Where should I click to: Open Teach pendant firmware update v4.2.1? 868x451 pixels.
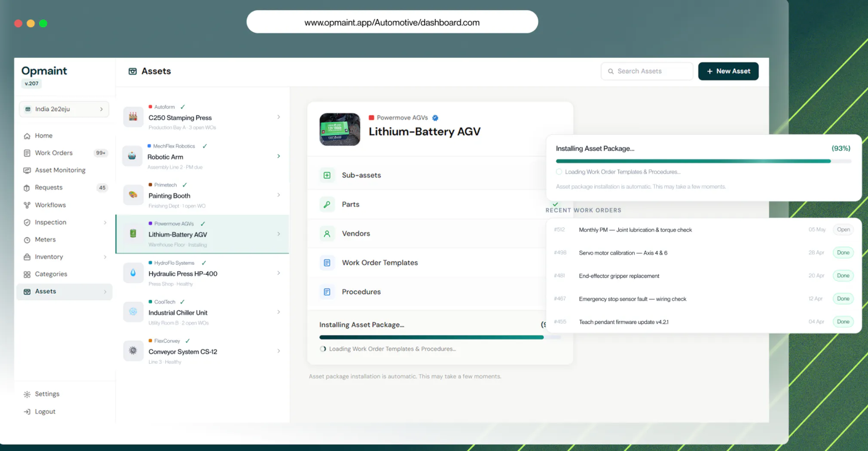click(x=704, y=322)
